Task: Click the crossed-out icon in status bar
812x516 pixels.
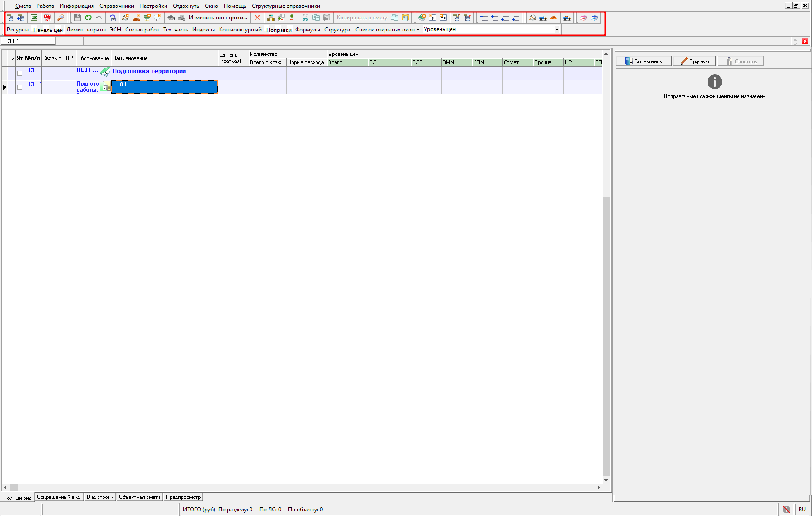Action: 786,510
